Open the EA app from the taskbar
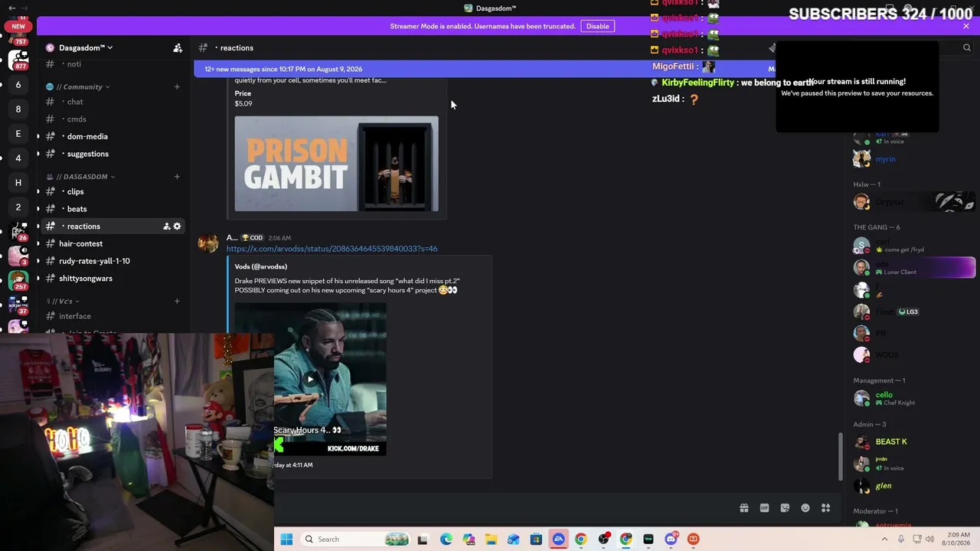The height and width of the screenshot is (551, 980). tap(558, 539)
